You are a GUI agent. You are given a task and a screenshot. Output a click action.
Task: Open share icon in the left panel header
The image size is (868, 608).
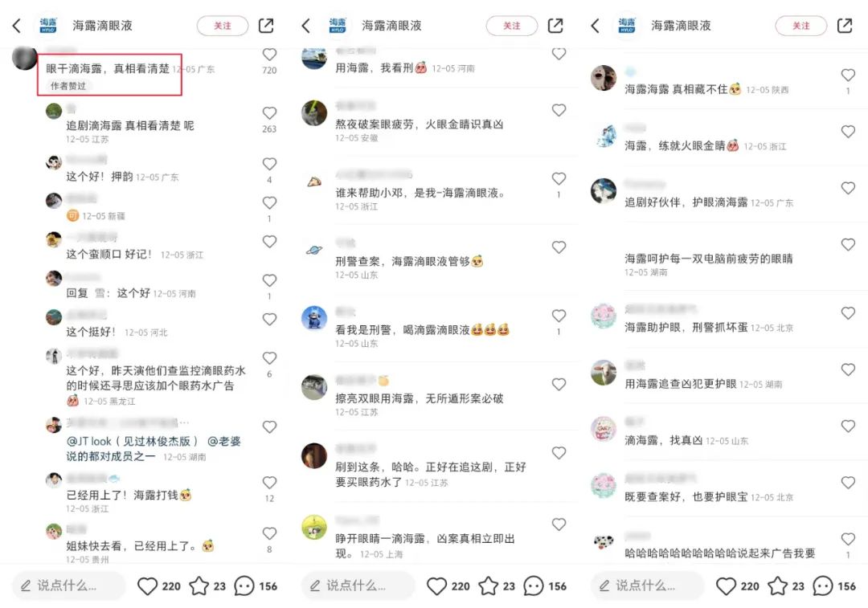[x=266, y=26]
